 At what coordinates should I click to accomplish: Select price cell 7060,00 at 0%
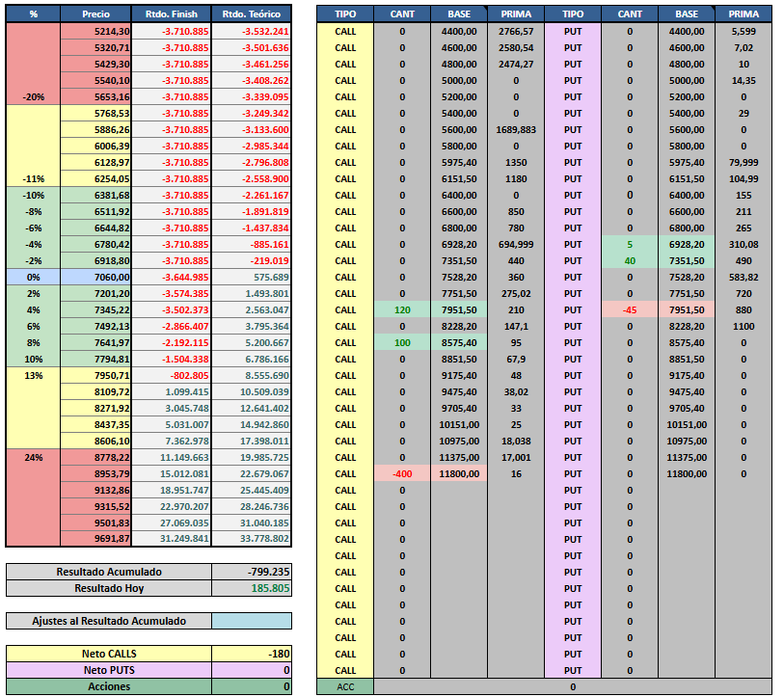click(95, 277)
